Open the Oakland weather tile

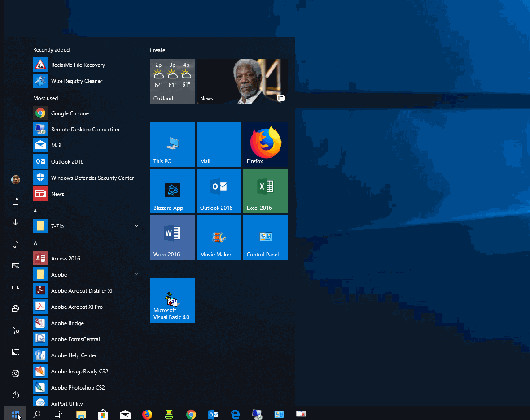(172, 82)
